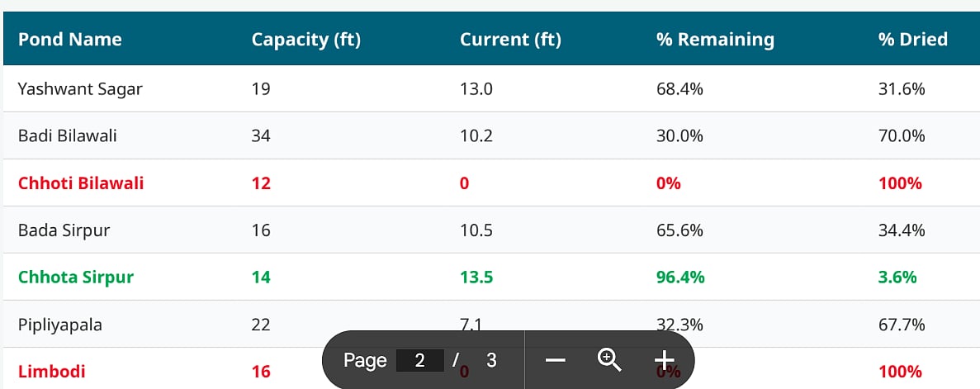Image resolution: width=980 pixels, height=389 pixels.
Task: Select the Capacity (ft) column header
Action: [306, 40]
